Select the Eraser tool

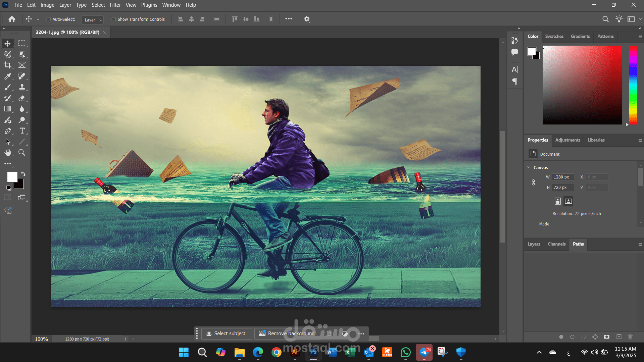pos(22,98)
